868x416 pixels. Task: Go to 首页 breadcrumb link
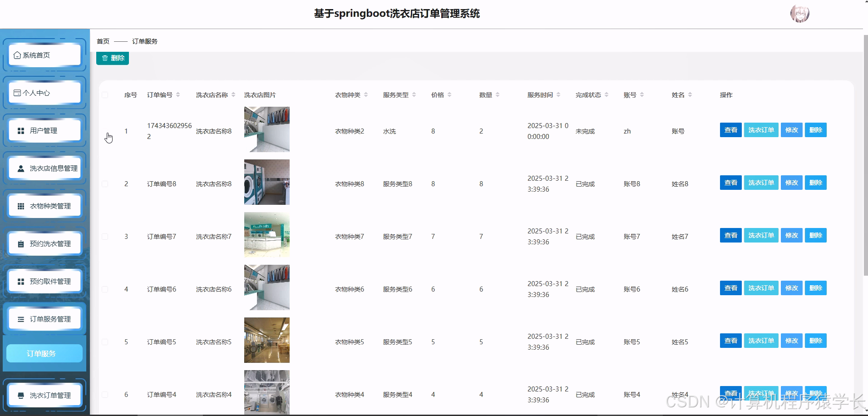pyautogui.click(x=103, y=41)
